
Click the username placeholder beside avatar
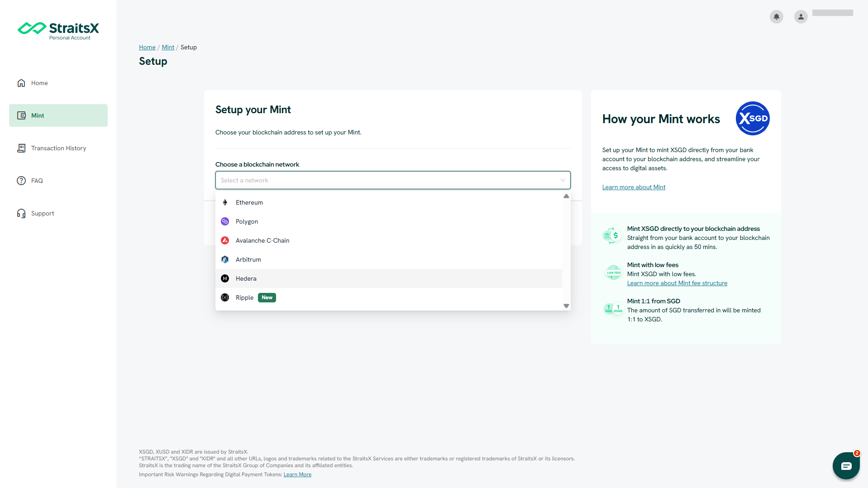[832, 13]
